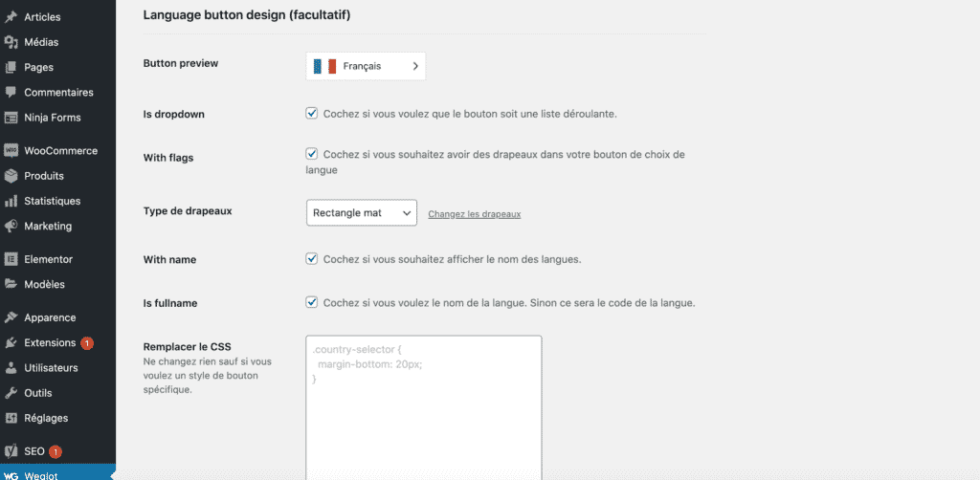The width and height of the screenshot is (980, 480).
Task: Click the Elementor icon
Action: click(11, 259)
